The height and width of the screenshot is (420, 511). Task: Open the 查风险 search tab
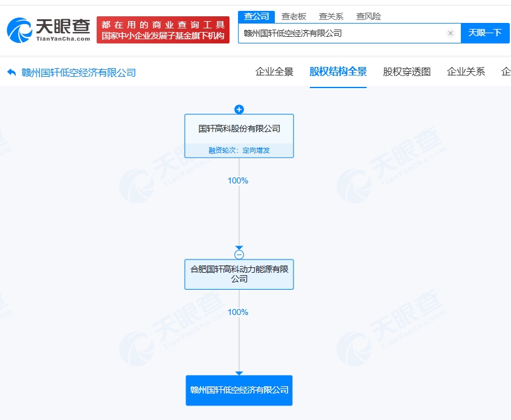pyautogui.click(x=368, y=16)
